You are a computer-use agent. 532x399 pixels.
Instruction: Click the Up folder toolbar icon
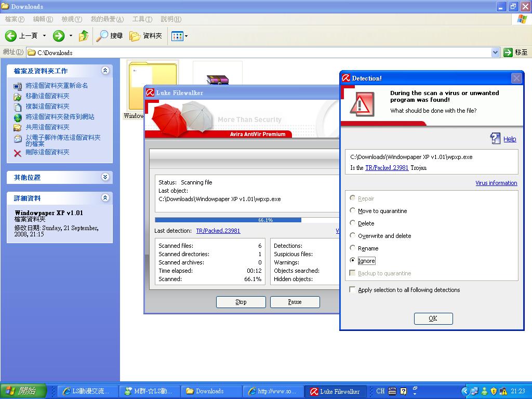84,36
